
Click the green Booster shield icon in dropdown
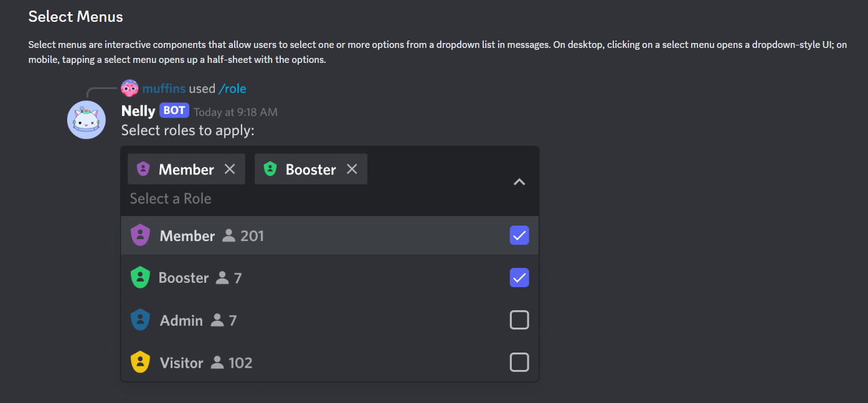[x=140, y=277]
